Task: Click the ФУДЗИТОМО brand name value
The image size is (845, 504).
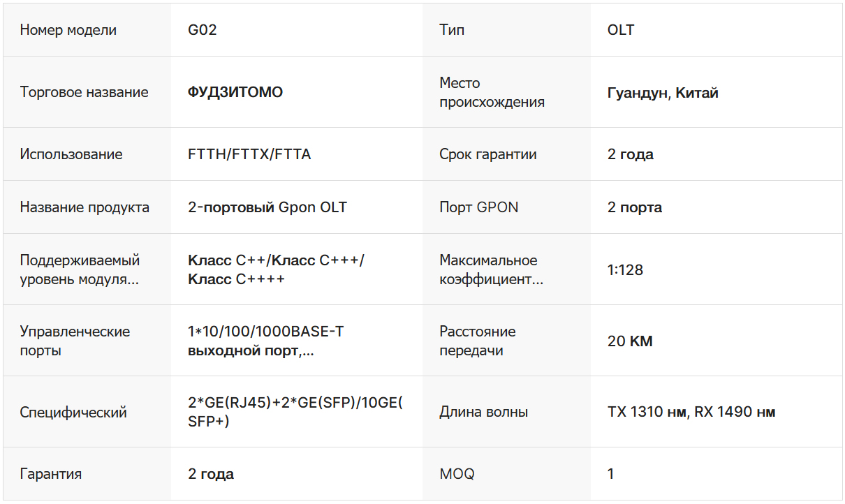Action: tap(235, 92)
